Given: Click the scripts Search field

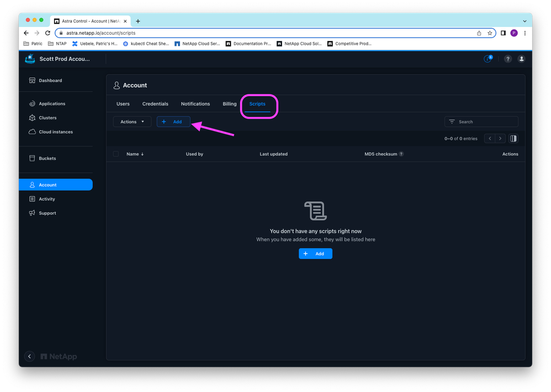Looking at the screenshot, I should (x=481, y=121).
